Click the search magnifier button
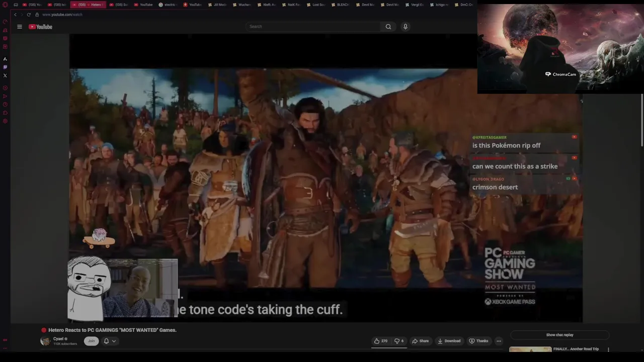Viewport: 644px width, 362px height. point(388,27)
